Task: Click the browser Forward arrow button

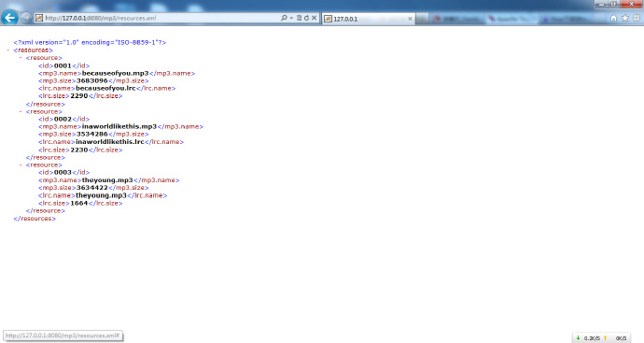Action: pos(26,18)
